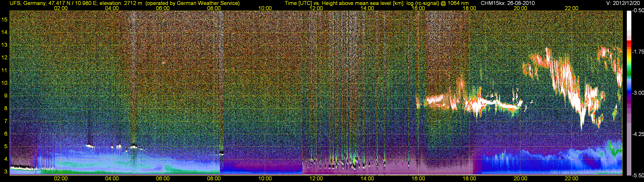
Task: Click 20:00 on the top time axis
Action: click(521, 8)
